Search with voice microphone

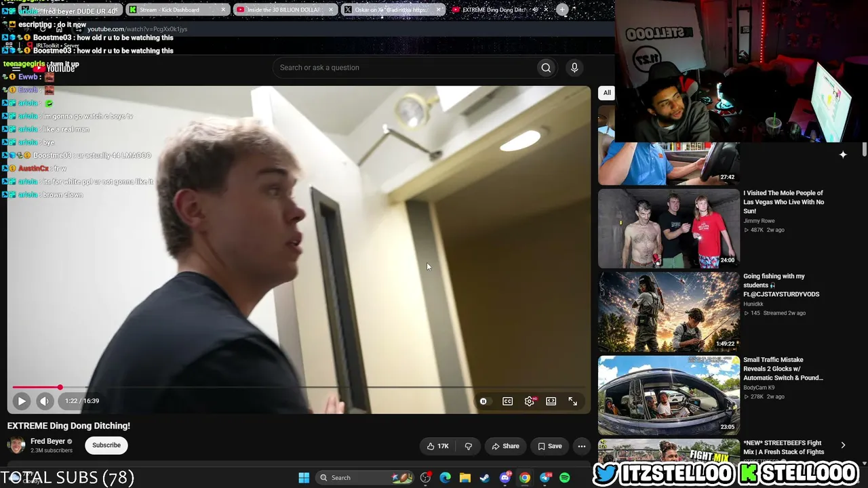[x=574, y=68]
